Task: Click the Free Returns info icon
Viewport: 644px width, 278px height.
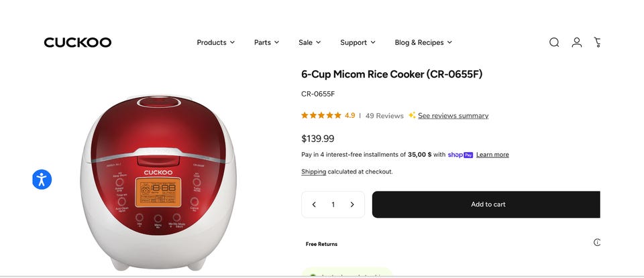Action: point(596,242)
